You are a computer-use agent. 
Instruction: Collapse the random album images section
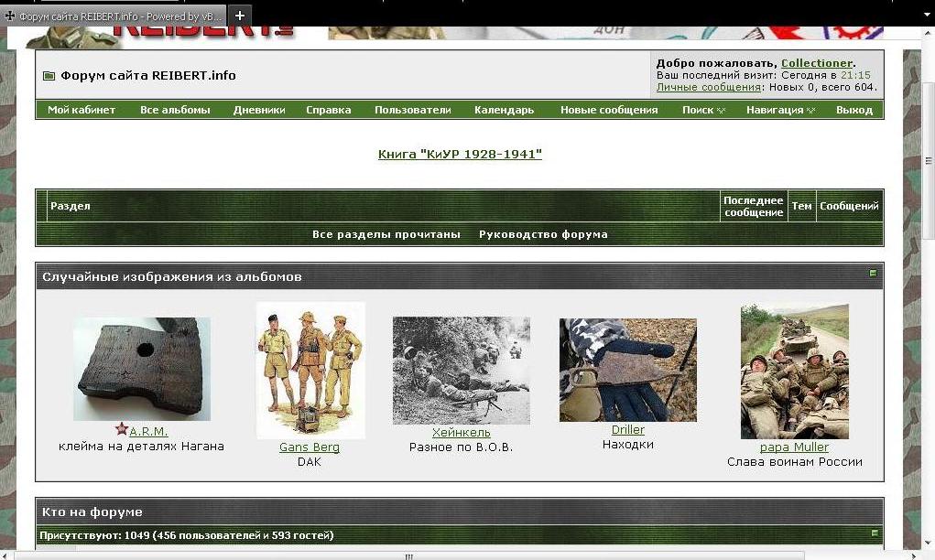coord(873,273)
